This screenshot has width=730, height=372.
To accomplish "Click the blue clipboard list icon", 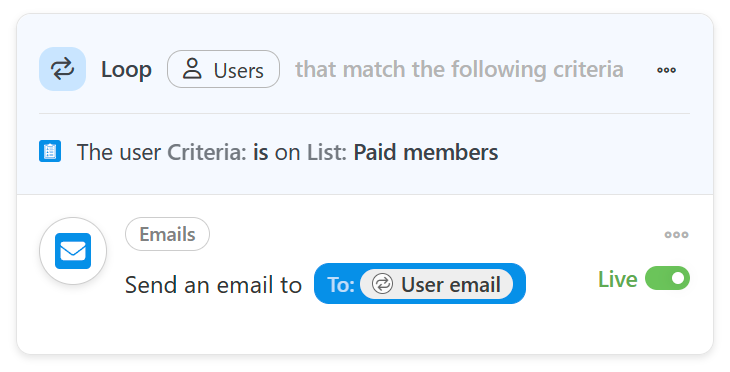I will pyautogui.click(x=50, y=151).
